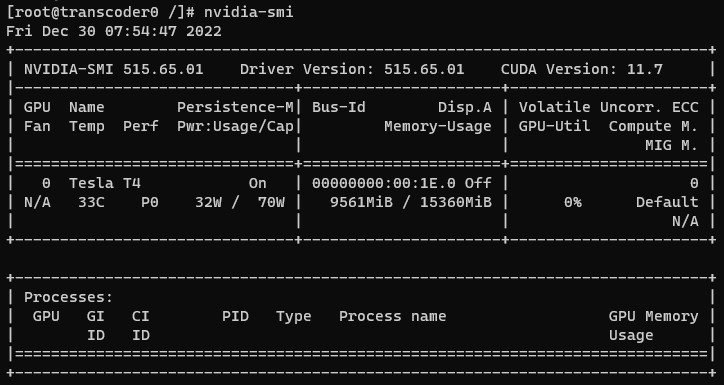Click the Tesla T4 GPU name
724x385 pixels.
point(105,183)
